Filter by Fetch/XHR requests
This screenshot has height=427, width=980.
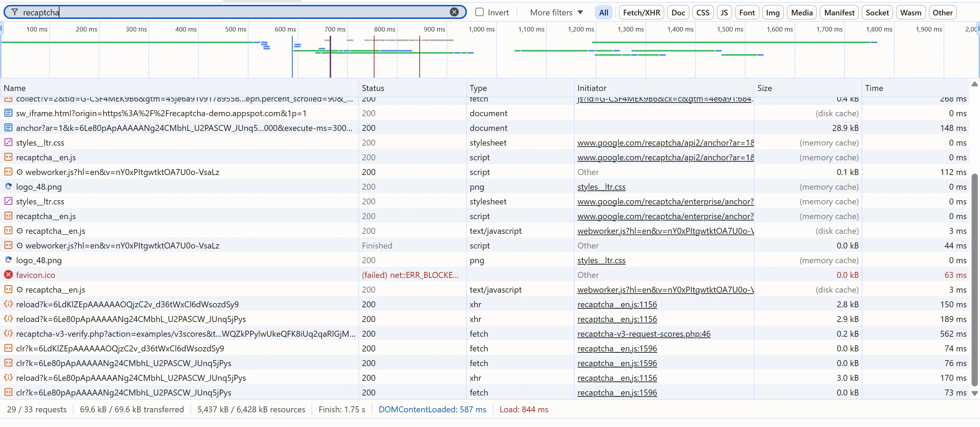point(642,13)
